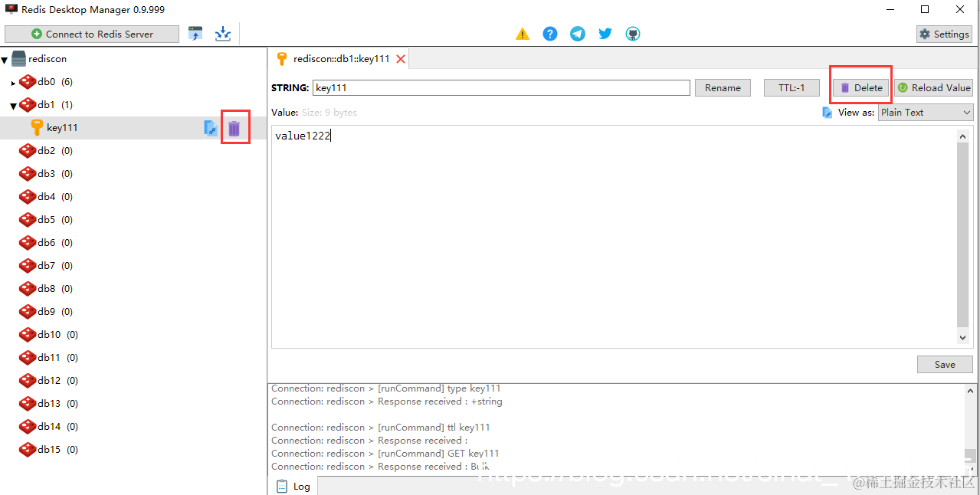The height and width of the screenshot is (495, 980).
Task: Open the blue help question icon
Action: [550, 34]
